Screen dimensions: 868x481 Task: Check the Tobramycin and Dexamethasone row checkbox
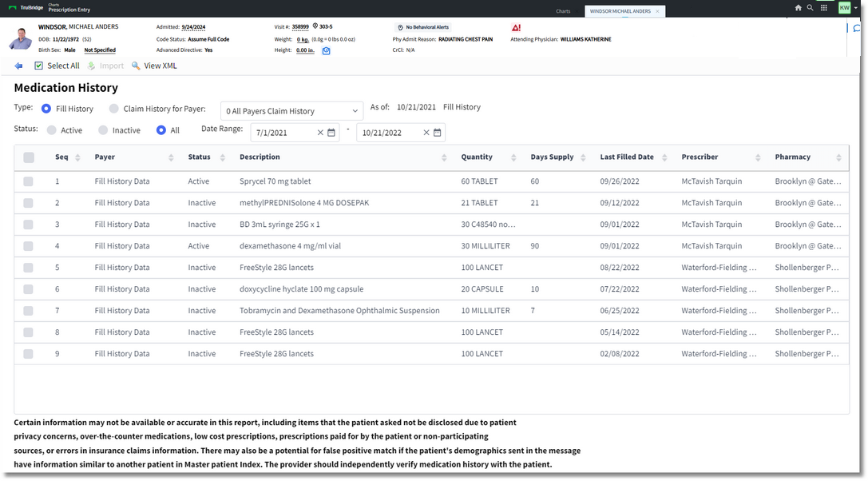pos(28,311)
